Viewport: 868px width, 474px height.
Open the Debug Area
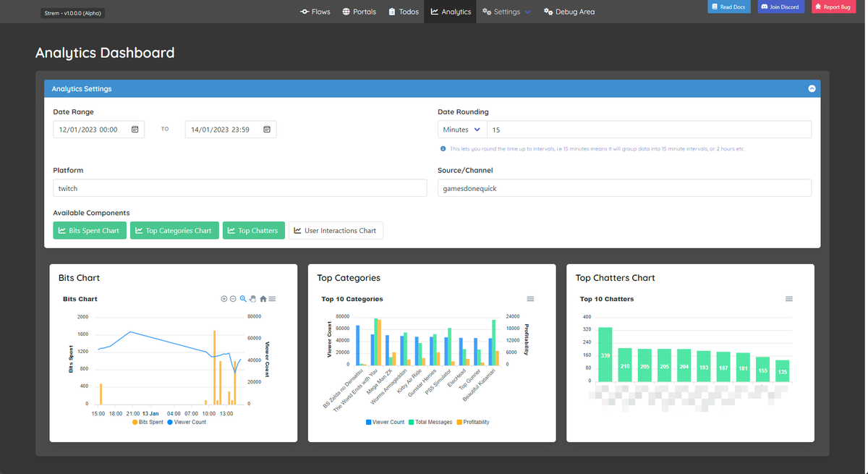coord(569,12)
